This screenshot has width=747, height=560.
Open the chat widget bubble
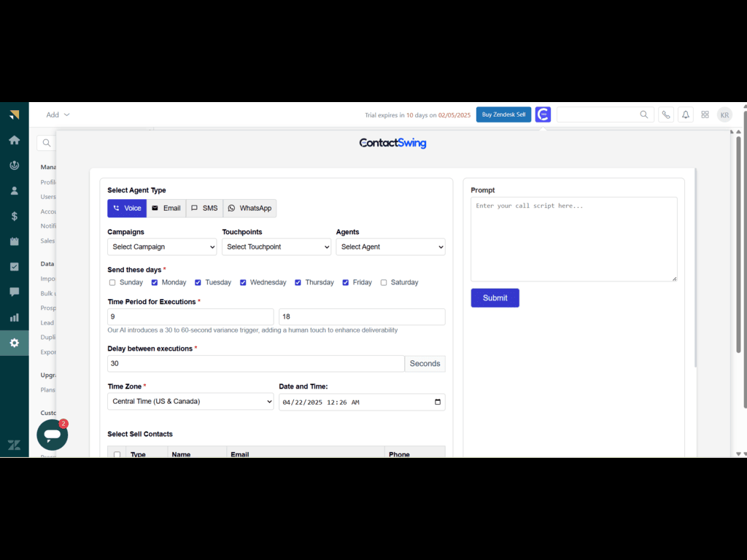[x=52, y=435]
